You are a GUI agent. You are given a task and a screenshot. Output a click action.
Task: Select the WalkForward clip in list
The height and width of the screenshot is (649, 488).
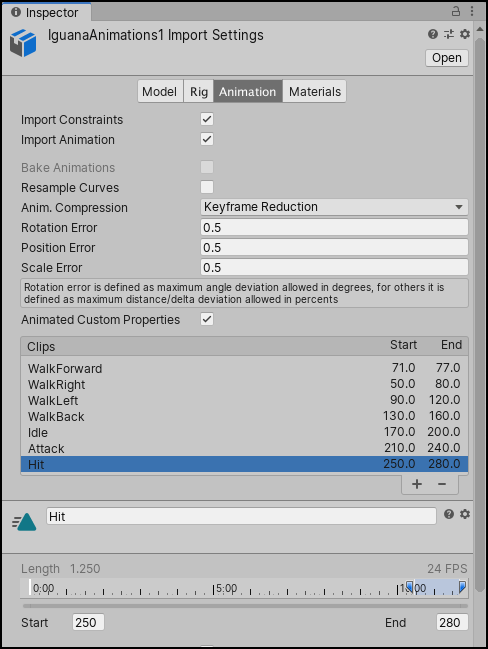point(244,368)
